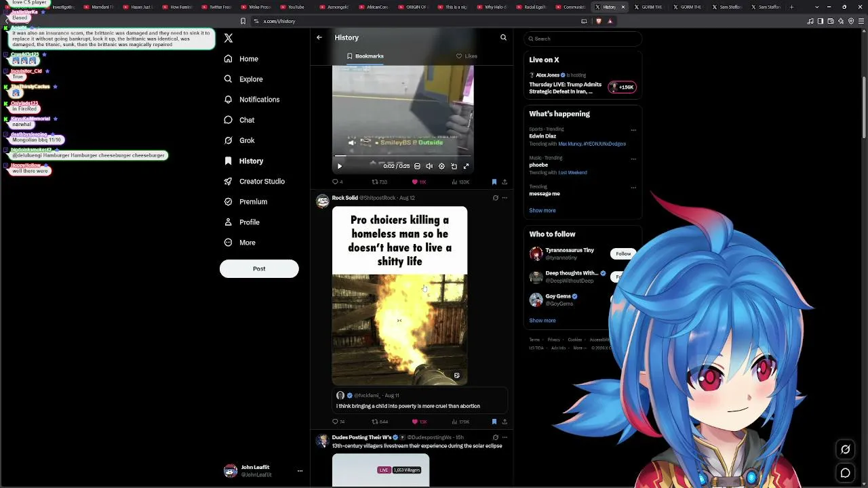The image size is (868, 488).
Task: Unlike Rock Solid's post with 13K likes
Action: (420, 422)
